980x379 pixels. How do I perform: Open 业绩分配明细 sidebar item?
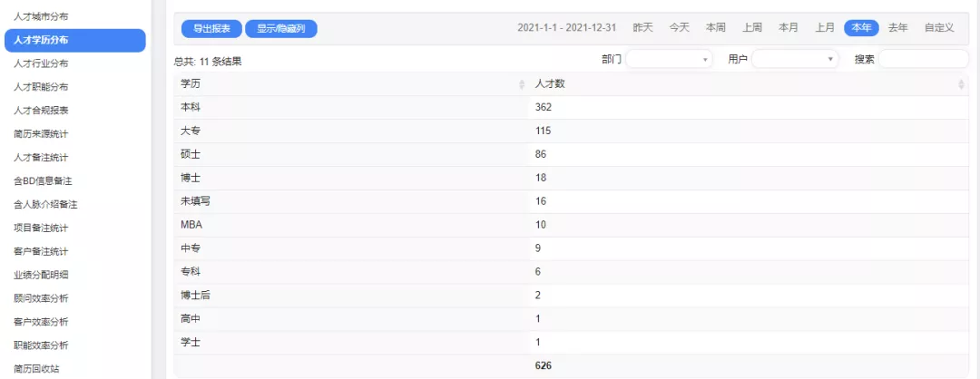[x=41, y=275]
